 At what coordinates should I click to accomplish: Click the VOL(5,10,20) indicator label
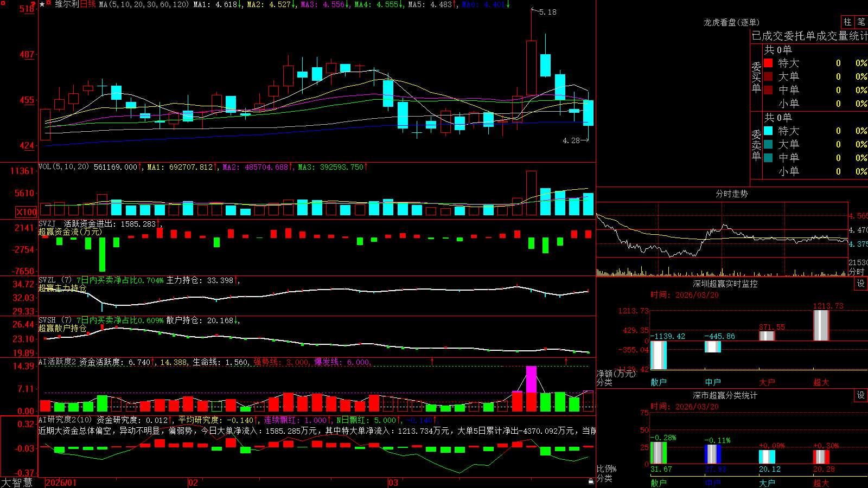pos(63,167)
